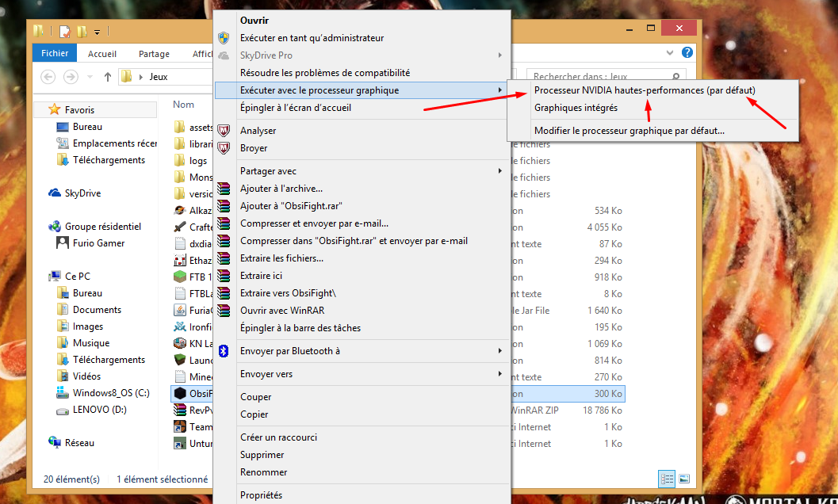Open the Partage ribbon tab

[154, 53]
